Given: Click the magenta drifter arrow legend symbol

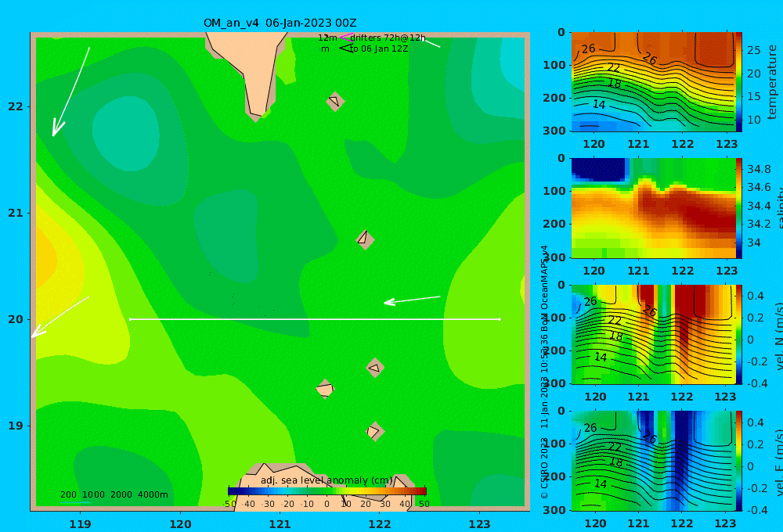Looking at the screenshot, I should tap(345, 38).
